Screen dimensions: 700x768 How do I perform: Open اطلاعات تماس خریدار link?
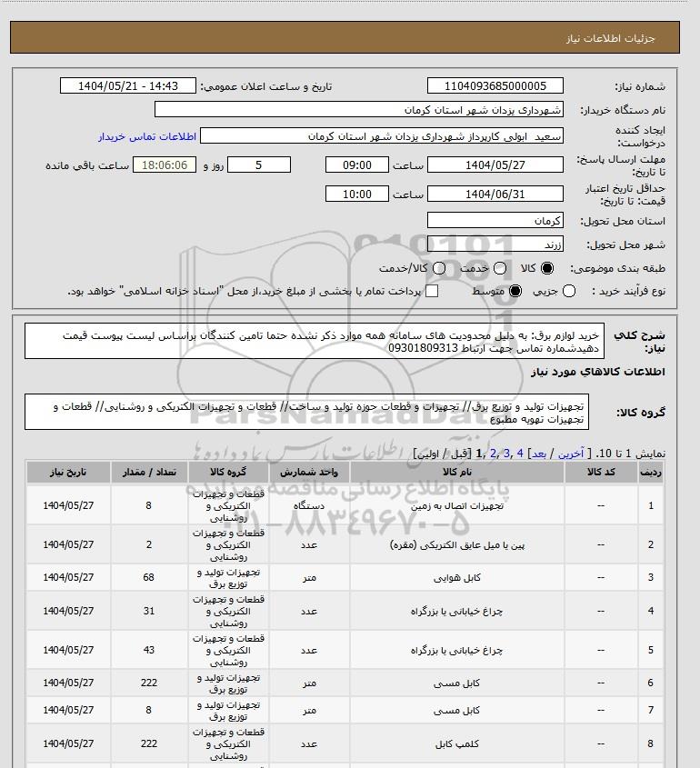[147, 136]
